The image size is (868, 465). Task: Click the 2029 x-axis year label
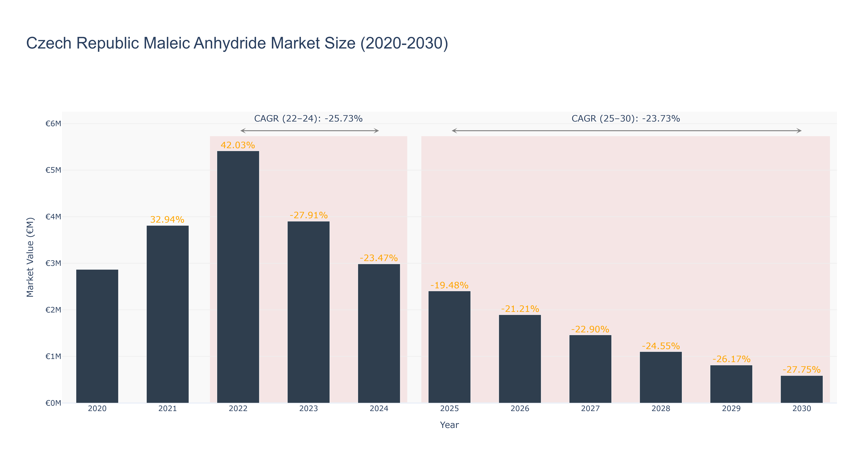731,409
